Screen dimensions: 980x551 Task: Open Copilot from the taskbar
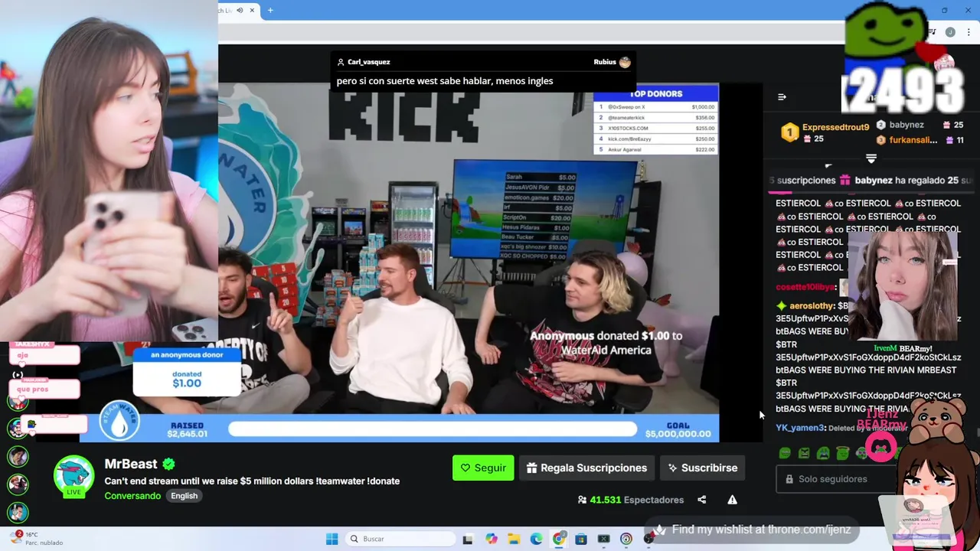pyautogui.click(x=491, y=539)
